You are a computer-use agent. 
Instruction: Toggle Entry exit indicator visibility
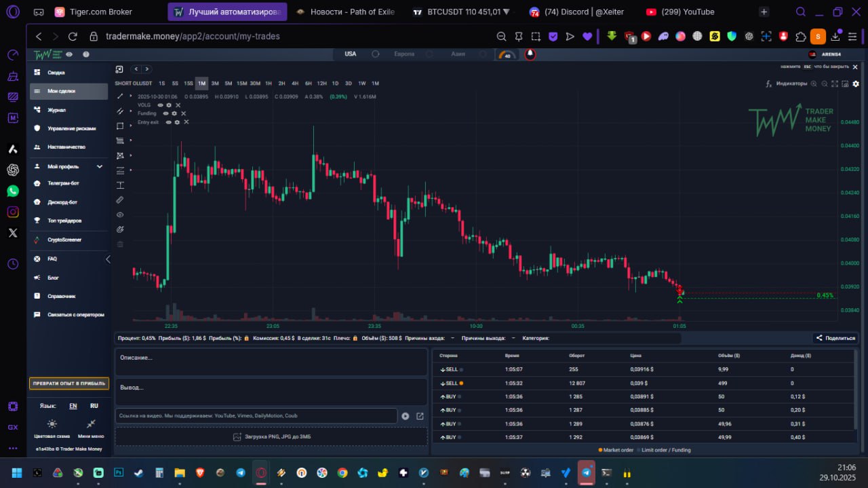tap(169, 122)
